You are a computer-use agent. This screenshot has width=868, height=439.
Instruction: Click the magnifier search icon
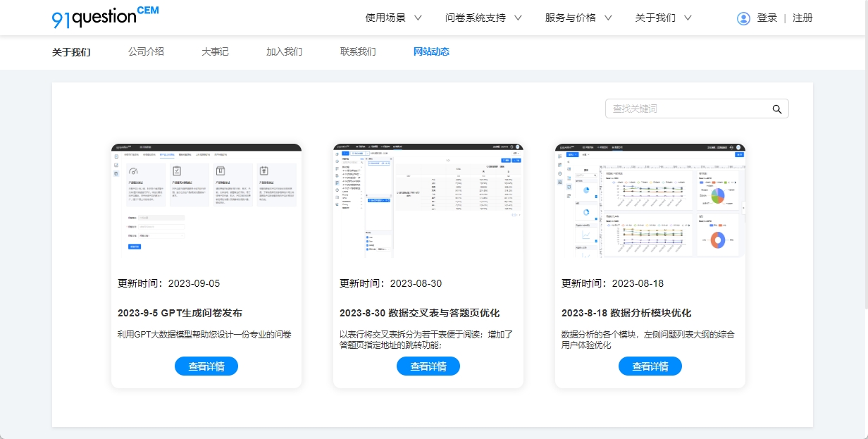point(777,109)
